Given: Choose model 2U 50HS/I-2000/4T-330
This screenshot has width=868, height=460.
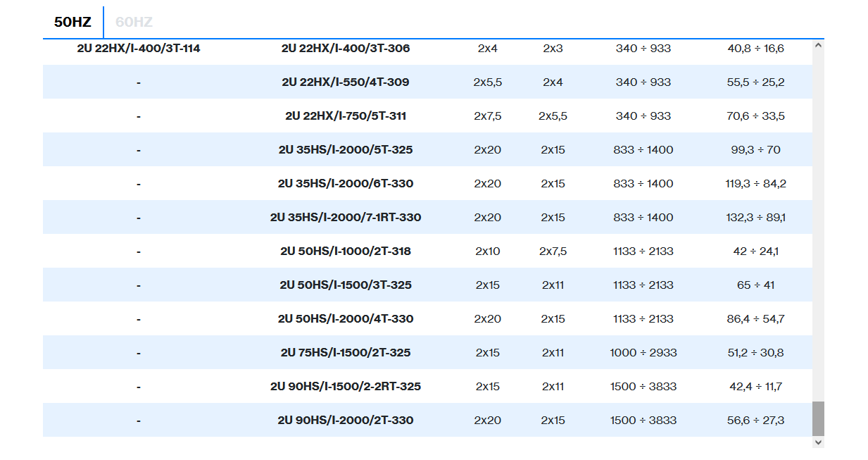Looking at the screenshot, I should click(x=346, y=319).
